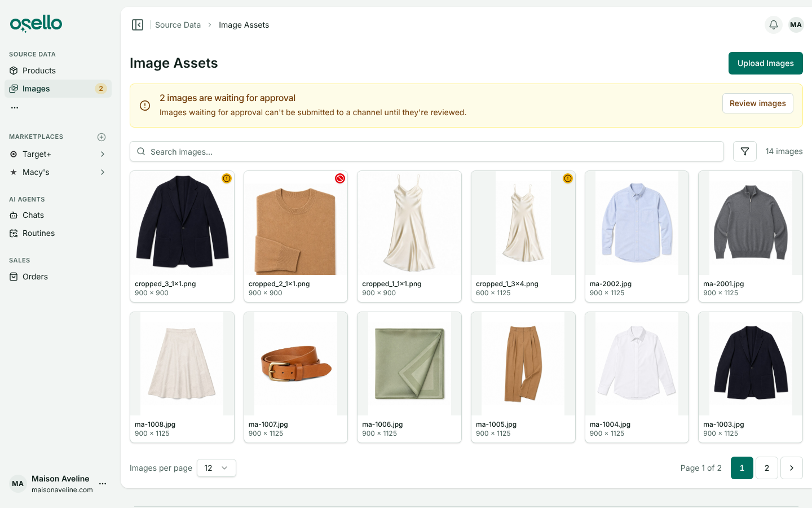Open Images per page dropdown
The height and width of the screenshot is (508, 812).
(x=217, y=468)
